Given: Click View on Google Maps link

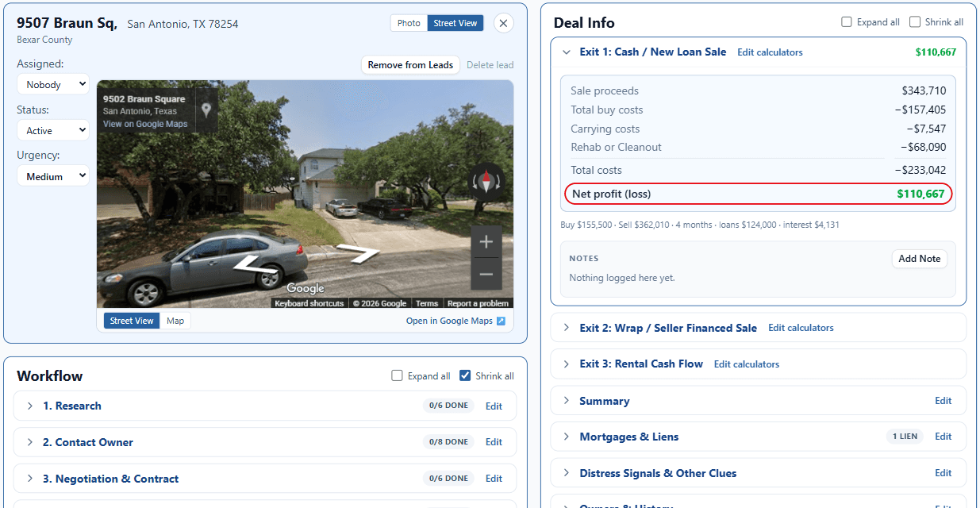Looking at the screenshot, I should point(145,124).
